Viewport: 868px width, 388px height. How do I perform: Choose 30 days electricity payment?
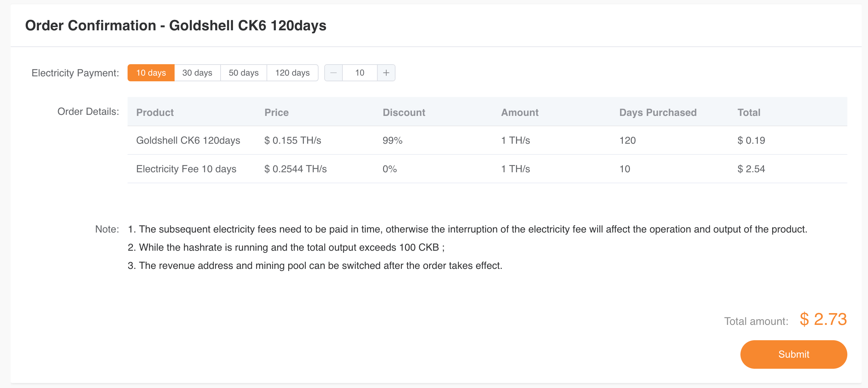point(197,73)
